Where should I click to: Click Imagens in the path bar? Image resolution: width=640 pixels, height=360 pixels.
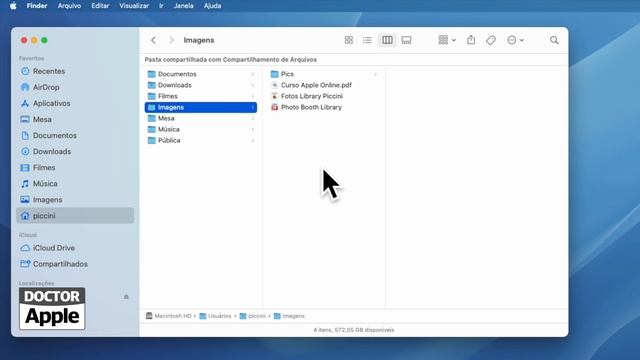289,316
